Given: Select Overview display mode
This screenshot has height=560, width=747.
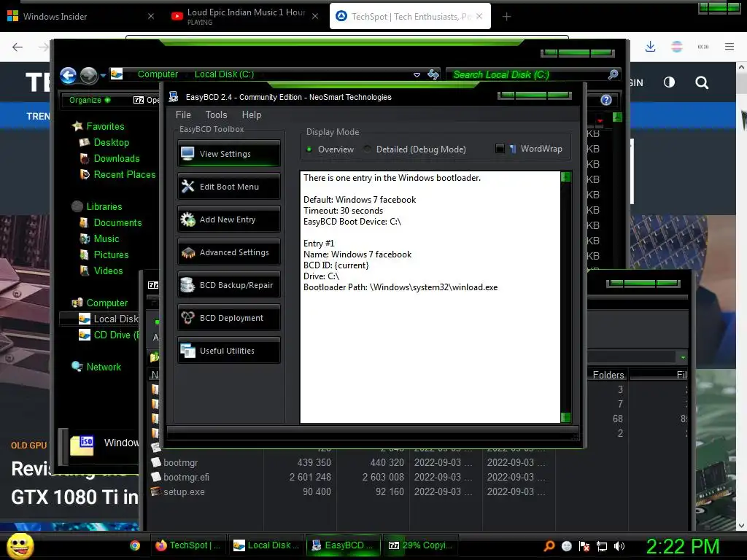Looking at the screenshot, I should coord(330,149).
